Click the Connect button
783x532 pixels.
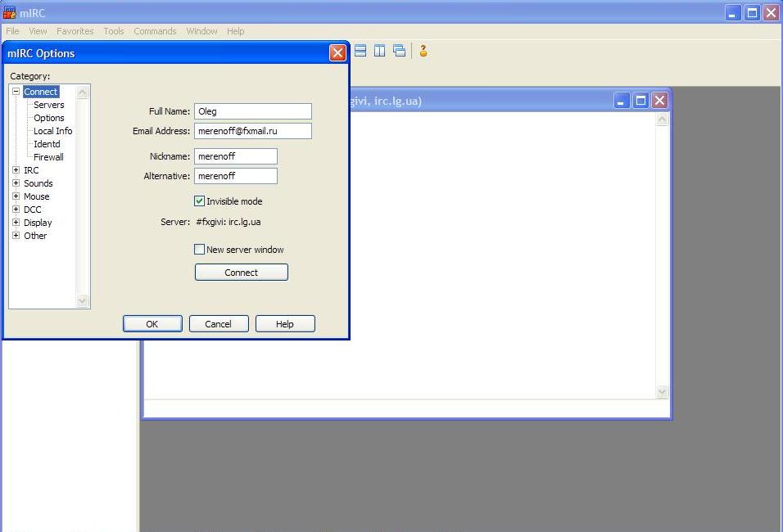pos(241,273)
